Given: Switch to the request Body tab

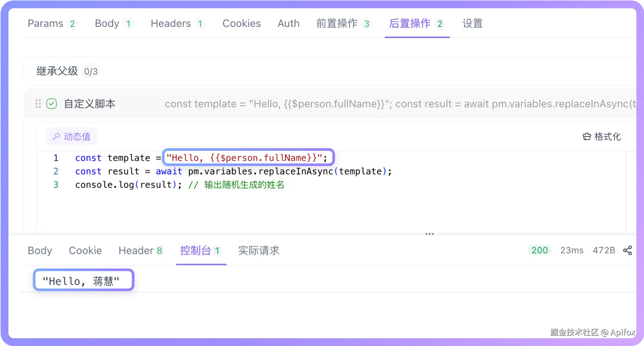Looking at the screenshot, I should click(x=114, y=23).
